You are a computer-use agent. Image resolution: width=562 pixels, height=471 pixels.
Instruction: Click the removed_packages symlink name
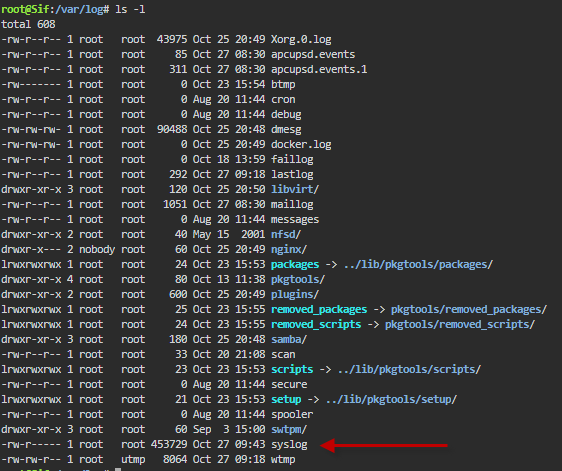pos(319,310)
